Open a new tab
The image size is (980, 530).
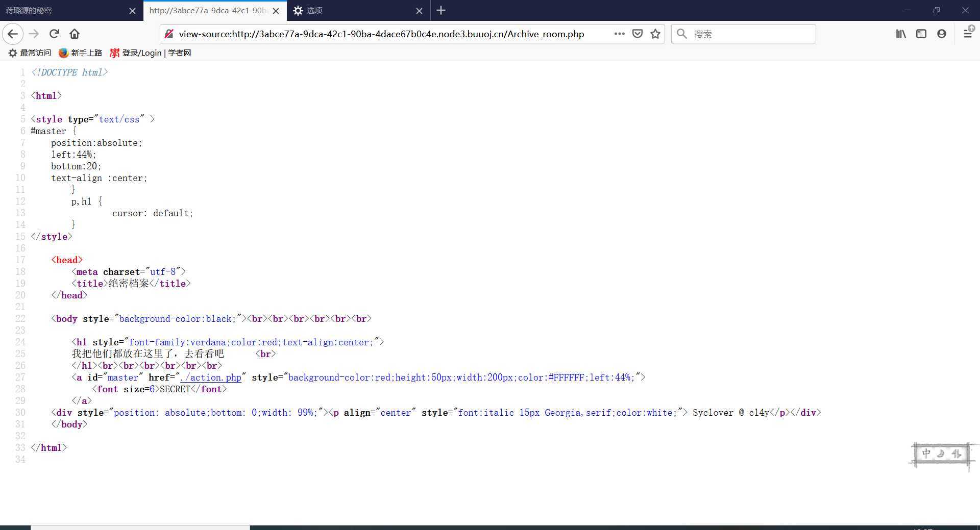click(x=441, y=11)
